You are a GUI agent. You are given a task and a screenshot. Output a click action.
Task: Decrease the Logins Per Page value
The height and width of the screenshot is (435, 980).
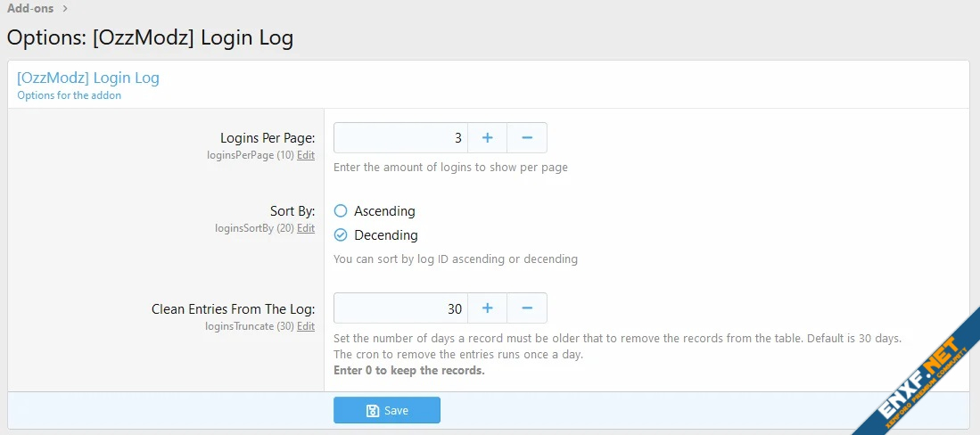pos(527,138)
